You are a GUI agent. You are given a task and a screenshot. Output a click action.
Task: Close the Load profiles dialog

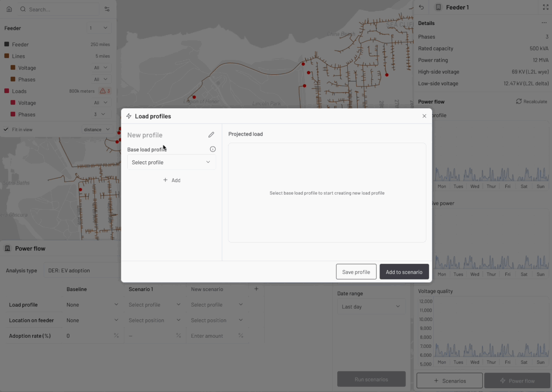[424, 116]
